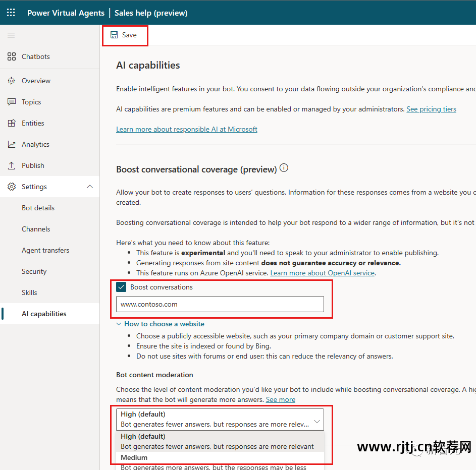
Task: Click the Settings gear icon
Action: [x=12, y=187]
